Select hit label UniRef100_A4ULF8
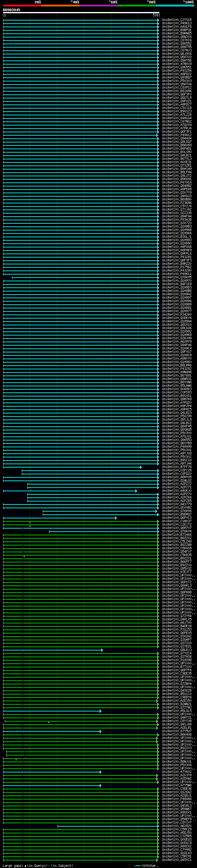Viewport: 197px width, 868px height. (x=177, y=26)
